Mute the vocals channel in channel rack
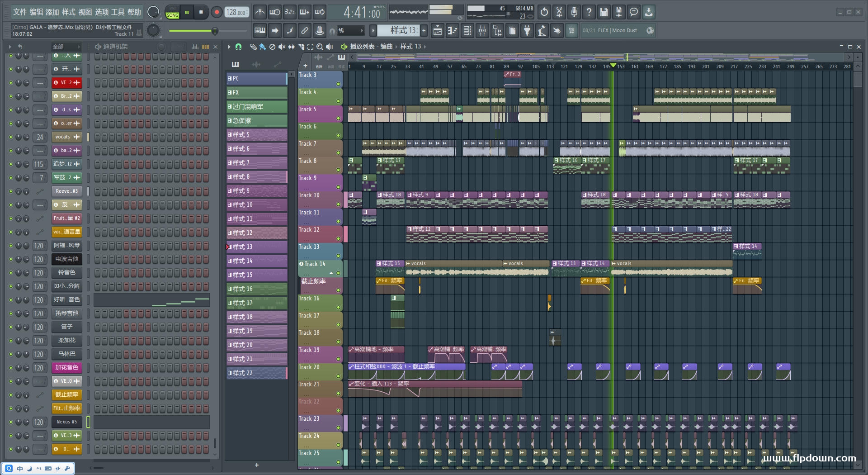Image resolution: width=868 pixels, height=475 pixels. [10, 137]
